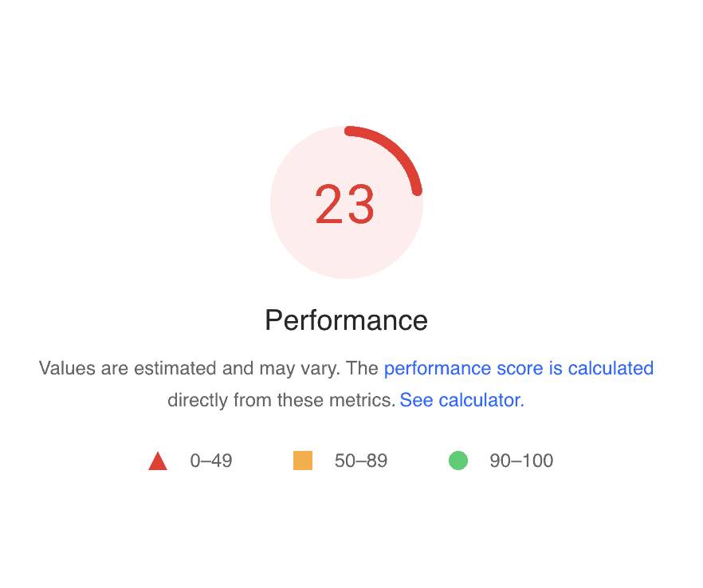Open the See calculator link
The image size is (703, 588).
(461, 400)
